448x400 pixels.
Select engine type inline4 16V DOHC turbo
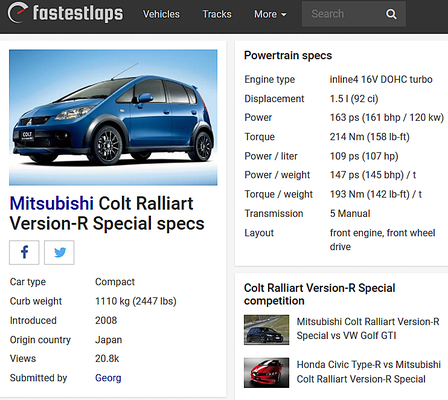(381, 79)
